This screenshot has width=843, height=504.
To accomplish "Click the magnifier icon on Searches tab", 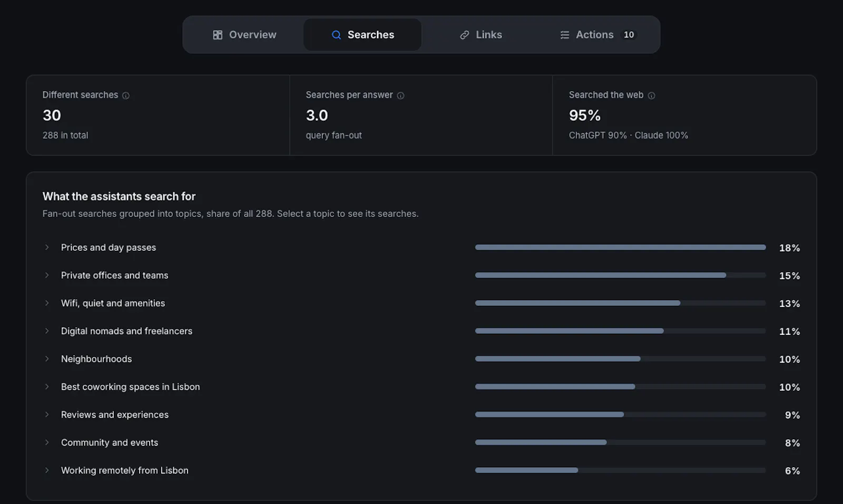I will (x=336, y=35).
